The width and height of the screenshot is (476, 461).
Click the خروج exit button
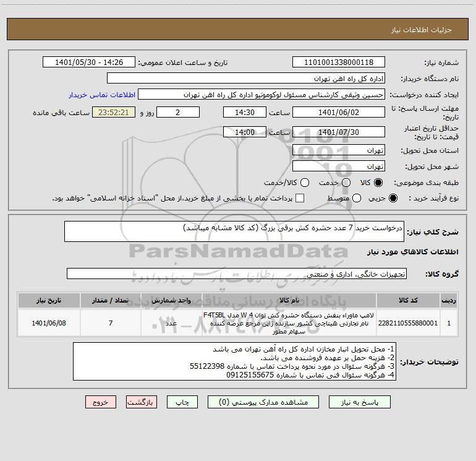(x=101, y=402)
